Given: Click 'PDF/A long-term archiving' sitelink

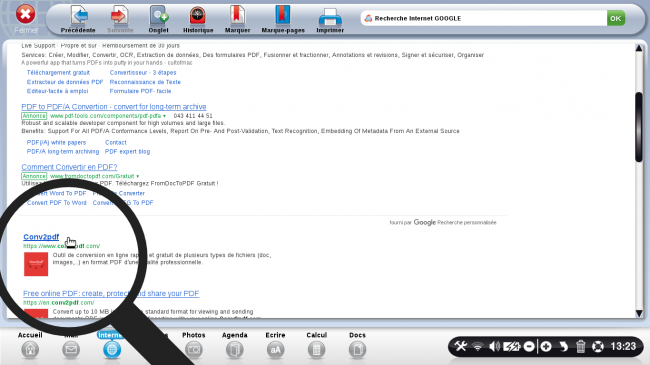Looking at the screenshot, I should tap(63, 152).
